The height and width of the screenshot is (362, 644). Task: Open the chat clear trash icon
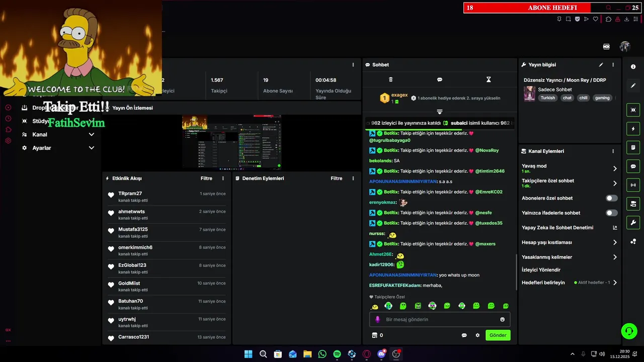tap(390, 79)
